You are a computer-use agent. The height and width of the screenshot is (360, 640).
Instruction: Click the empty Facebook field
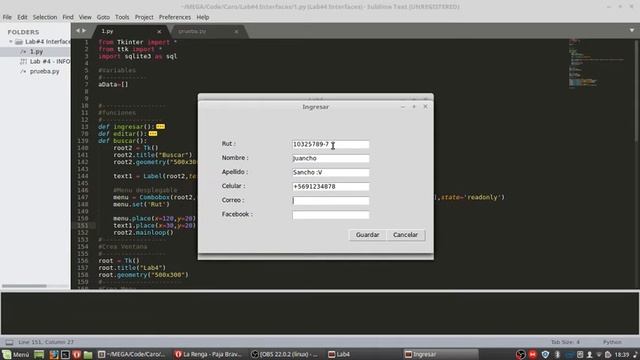[331, 215]
